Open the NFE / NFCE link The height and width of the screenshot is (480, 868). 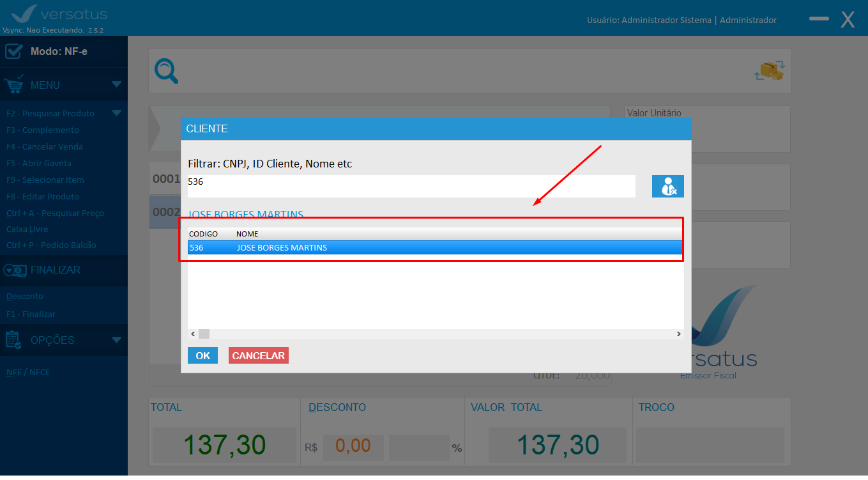28,372
